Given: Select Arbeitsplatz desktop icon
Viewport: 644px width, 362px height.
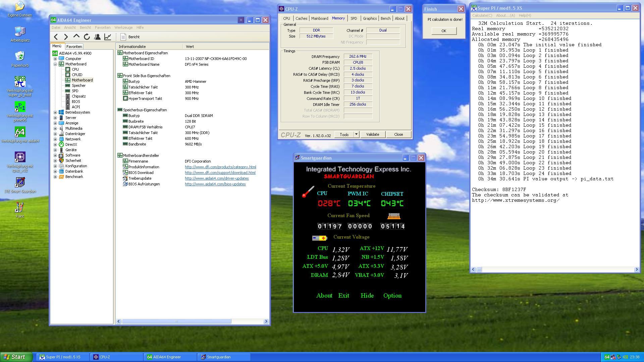Looking at the screenshot, I should pyautogui.click(x=20, y=34).
